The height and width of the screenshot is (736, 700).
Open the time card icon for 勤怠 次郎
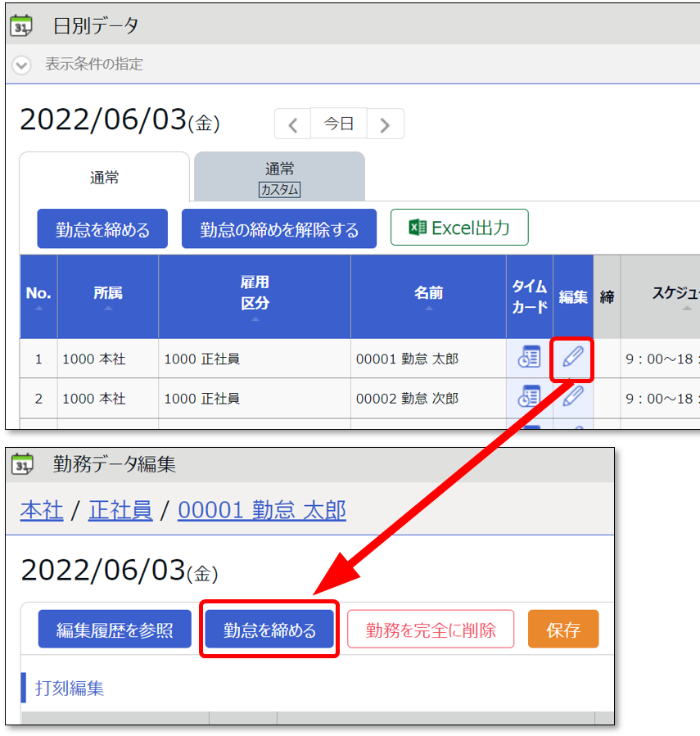(530, 398)
